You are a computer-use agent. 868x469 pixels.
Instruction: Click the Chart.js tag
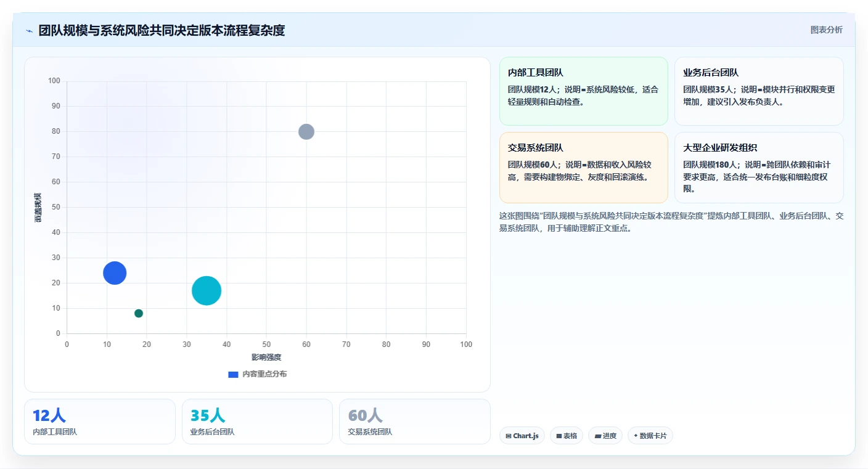click(522, 436)
